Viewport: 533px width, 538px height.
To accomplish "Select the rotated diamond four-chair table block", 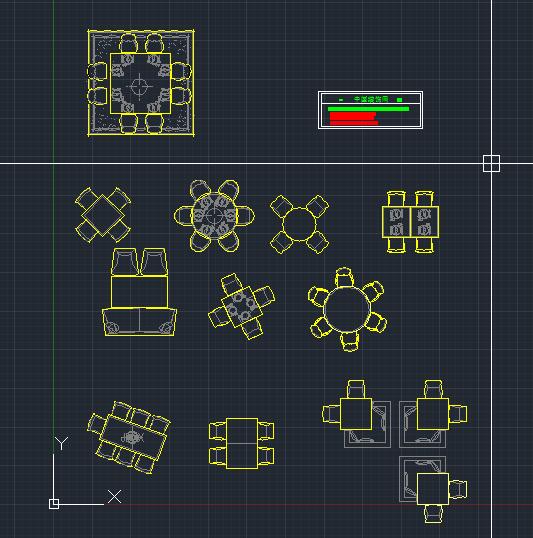I will pos(103,215).
